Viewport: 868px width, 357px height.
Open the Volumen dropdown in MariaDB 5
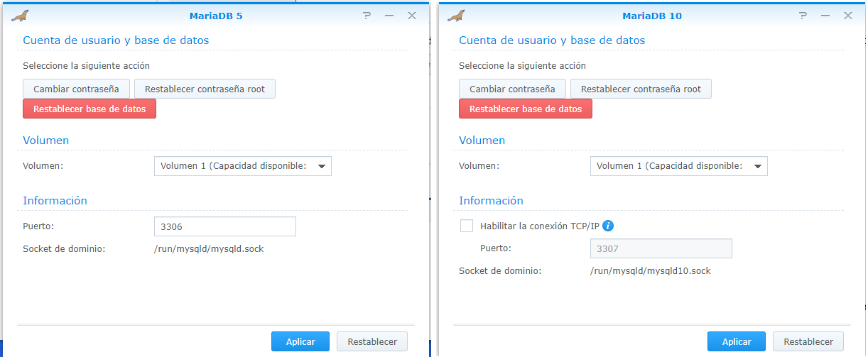point(243,166)
